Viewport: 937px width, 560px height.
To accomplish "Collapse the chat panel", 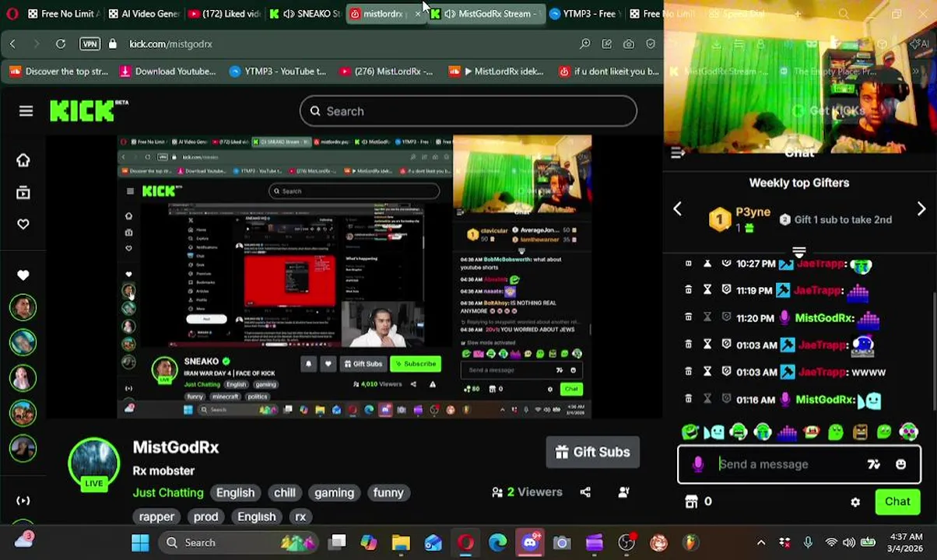I will (x=678, y=153).
